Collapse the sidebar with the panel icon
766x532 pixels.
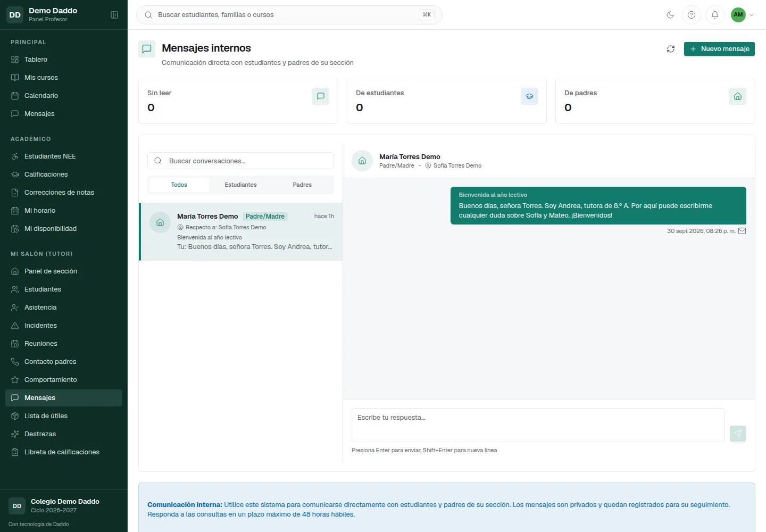click(114, 15)
